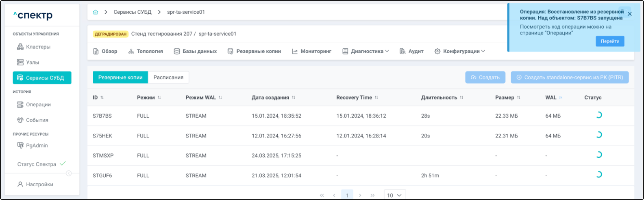Open the page size dropdown showing 10
This screenshot has height=200, width=644.
394,195
